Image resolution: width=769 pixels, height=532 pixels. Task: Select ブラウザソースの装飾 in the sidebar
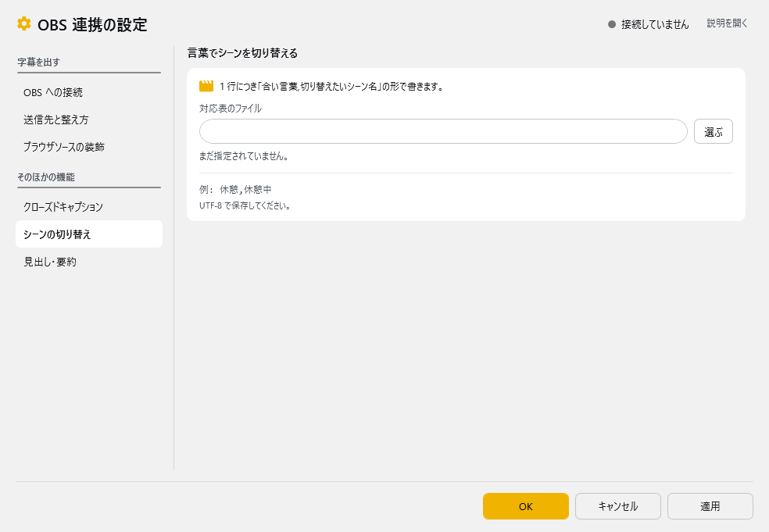point(89,147)
